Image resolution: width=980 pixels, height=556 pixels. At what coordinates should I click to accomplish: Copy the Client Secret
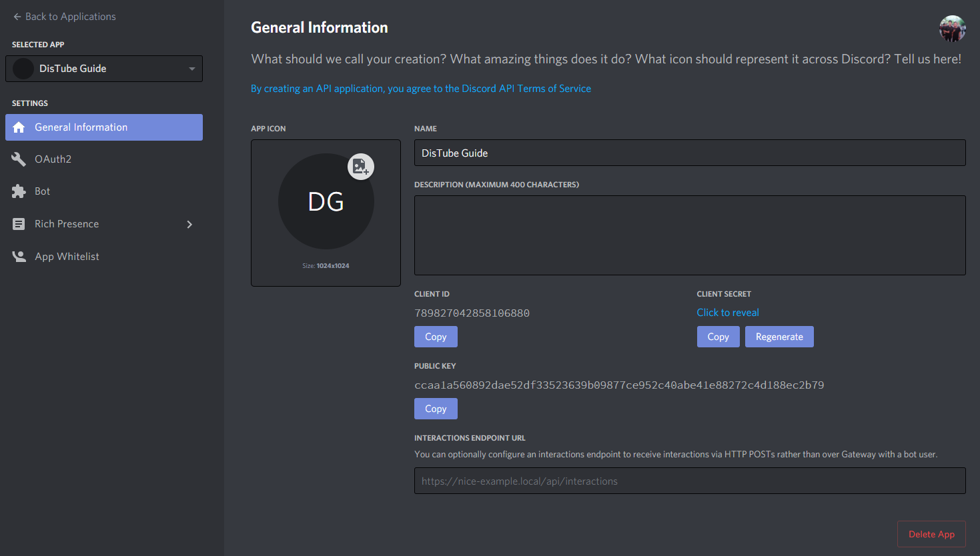coord(718,337)
